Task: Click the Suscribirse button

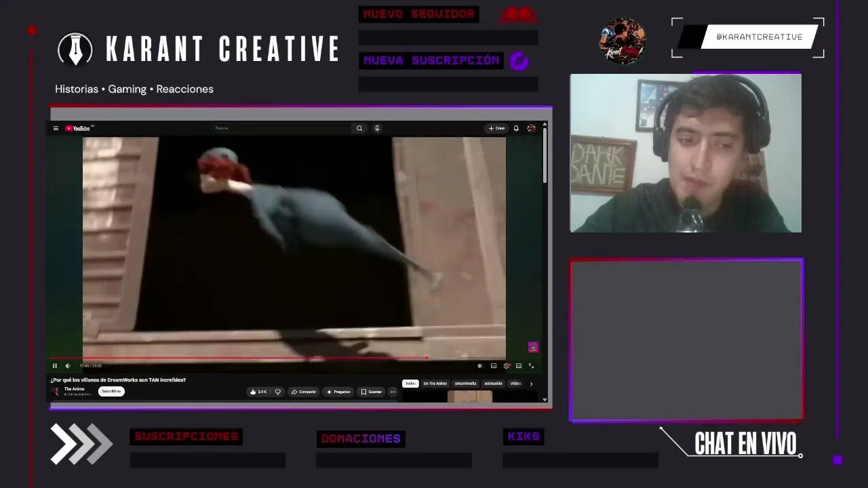Action: coord(111,391)
